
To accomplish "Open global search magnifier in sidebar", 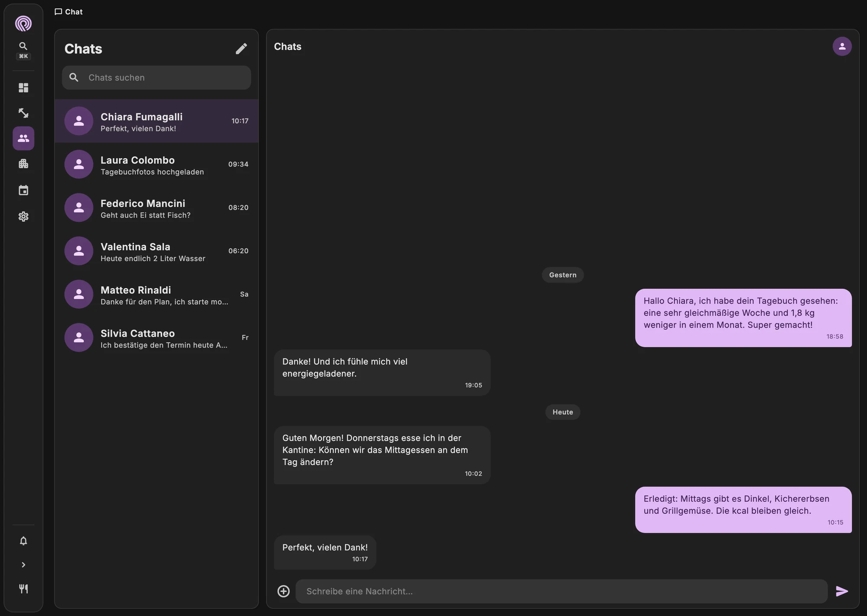I will 23,46.
